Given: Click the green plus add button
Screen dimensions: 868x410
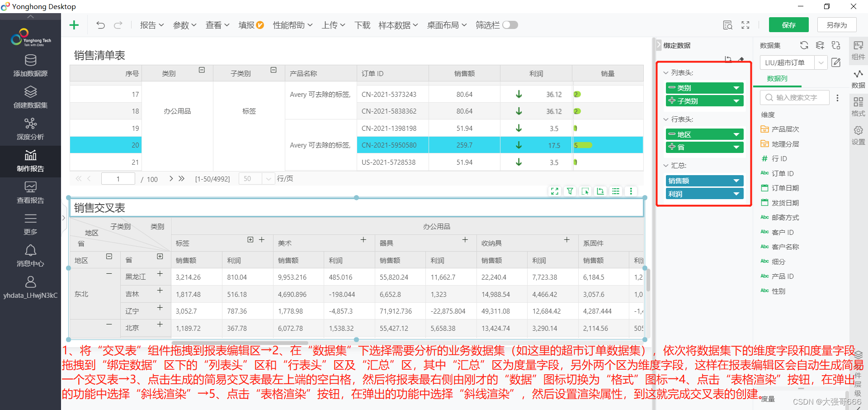Looking at the screenshot, I should (74, 25).
